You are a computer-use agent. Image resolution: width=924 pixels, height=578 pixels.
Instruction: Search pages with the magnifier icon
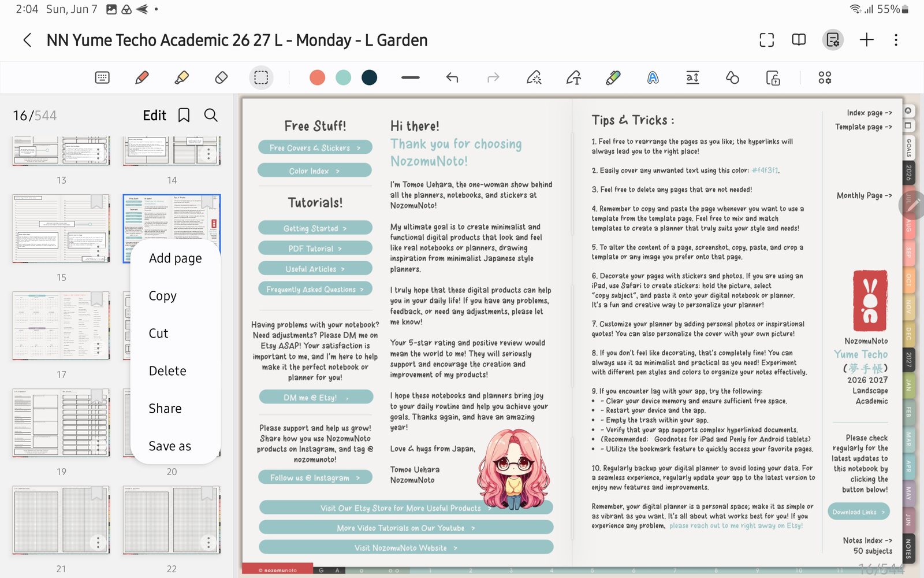pyautogui.click(x=211, y=116)
